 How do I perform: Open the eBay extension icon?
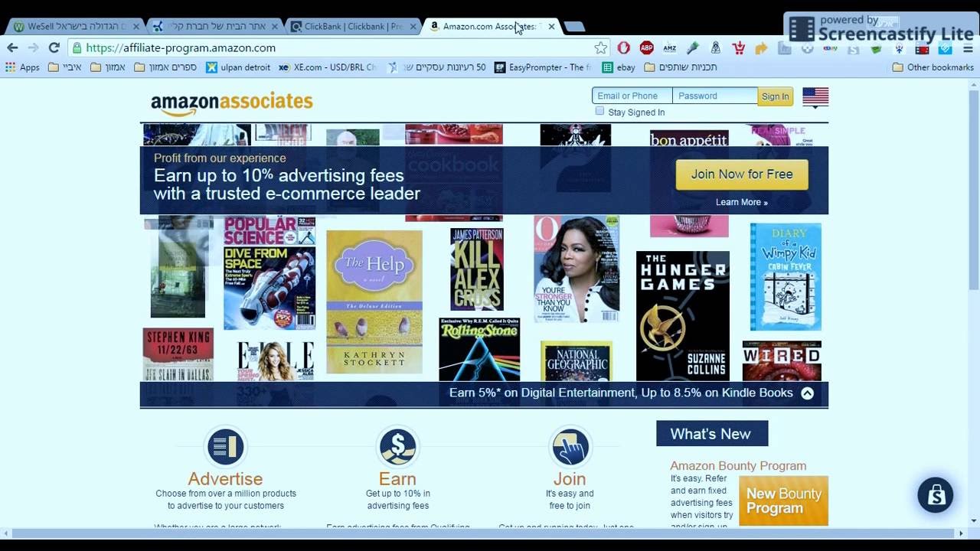point(831,48)
